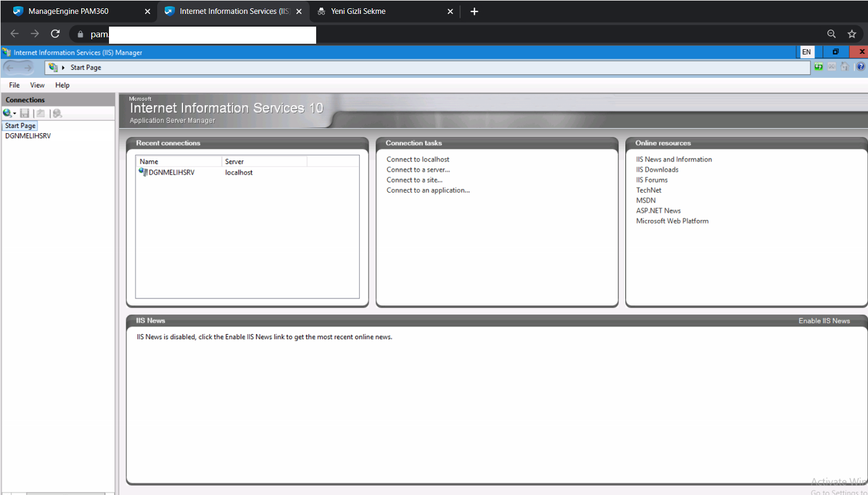The height and width of the screenshot is (495, 868).
Task: Click the browser reload button
Action: click(x=55, y=34)
